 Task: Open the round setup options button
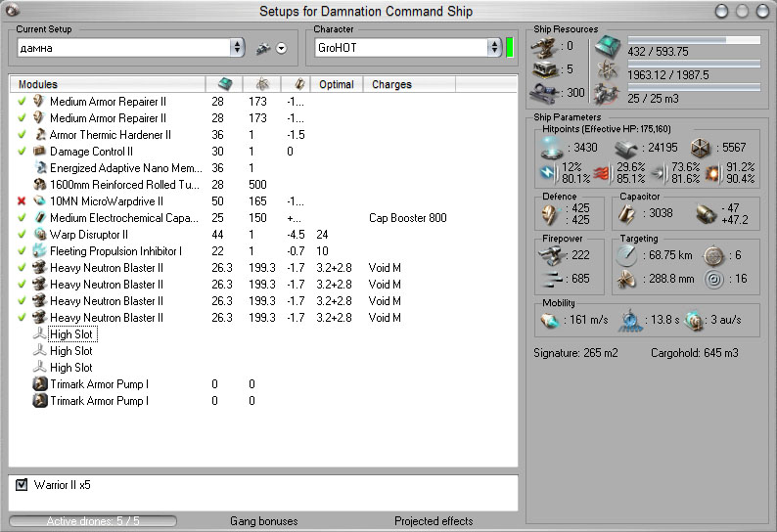(x=281, y=48)
